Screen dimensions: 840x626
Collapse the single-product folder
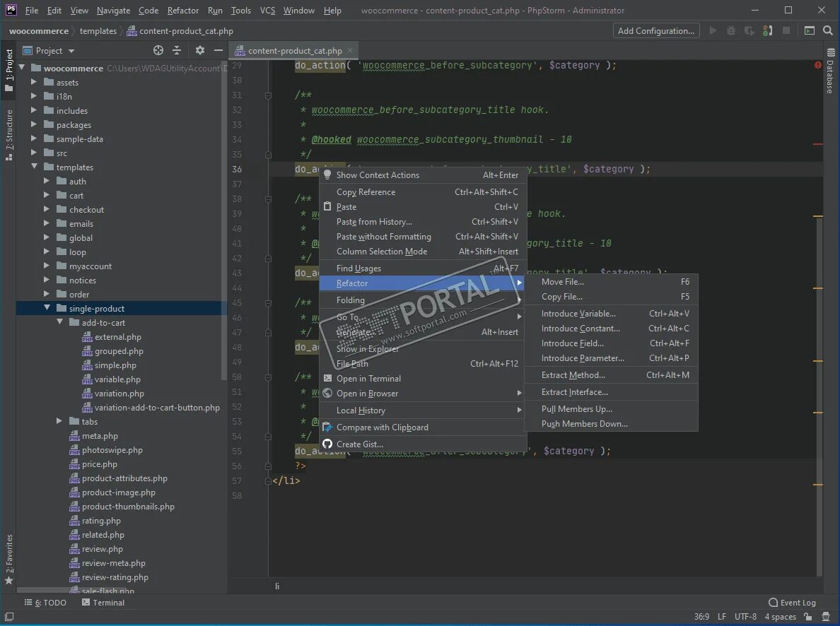[x=47, y=308]
